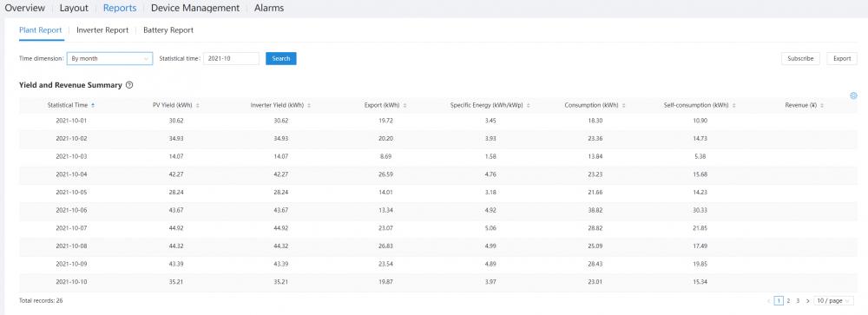Select the Reports tab
868x315 pixels.
coord(120,9)
